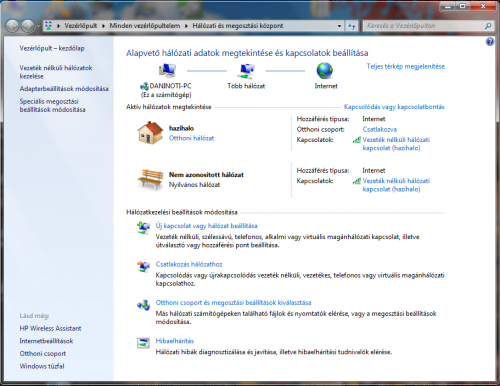Select Hálózati és megosztási központ breadcrumb

pos(238,26)
